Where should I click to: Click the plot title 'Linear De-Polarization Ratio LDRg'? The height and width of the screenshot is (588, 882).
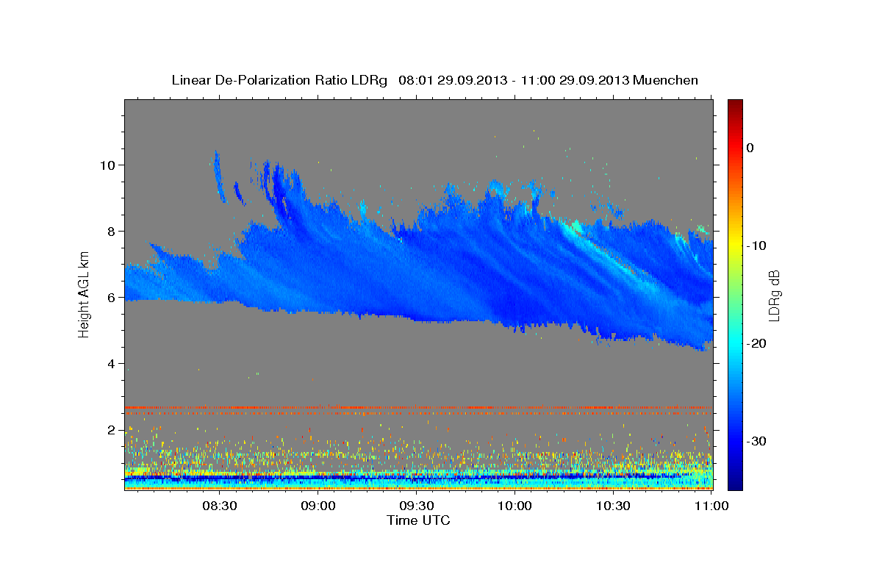(279, 80)
